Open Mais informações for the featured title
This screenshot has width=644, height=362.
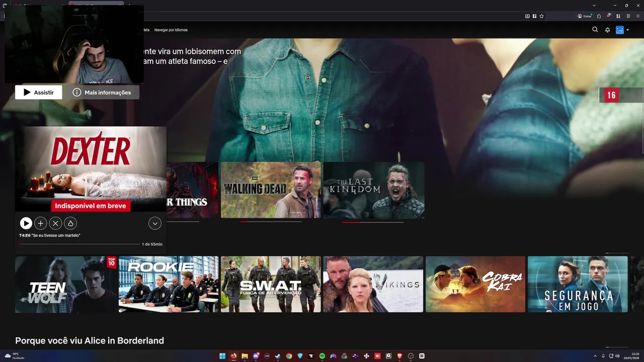102,93
